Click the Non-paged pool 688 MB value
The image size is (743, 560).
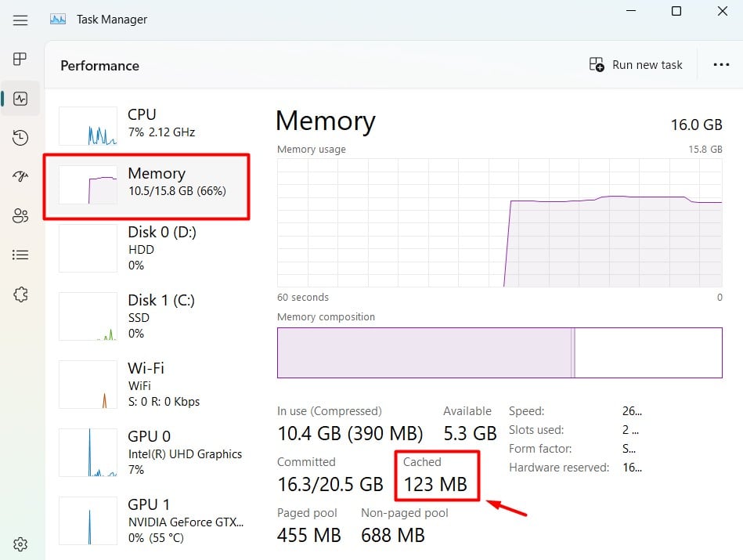393,536
